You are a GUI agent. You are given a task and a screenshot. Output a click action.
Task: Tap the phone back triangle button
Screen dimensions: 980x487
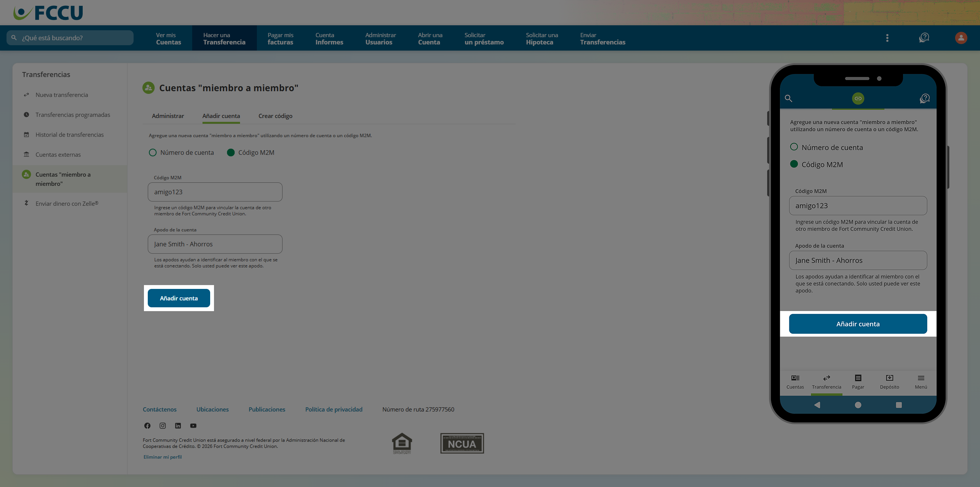click(x=817, y=405)
